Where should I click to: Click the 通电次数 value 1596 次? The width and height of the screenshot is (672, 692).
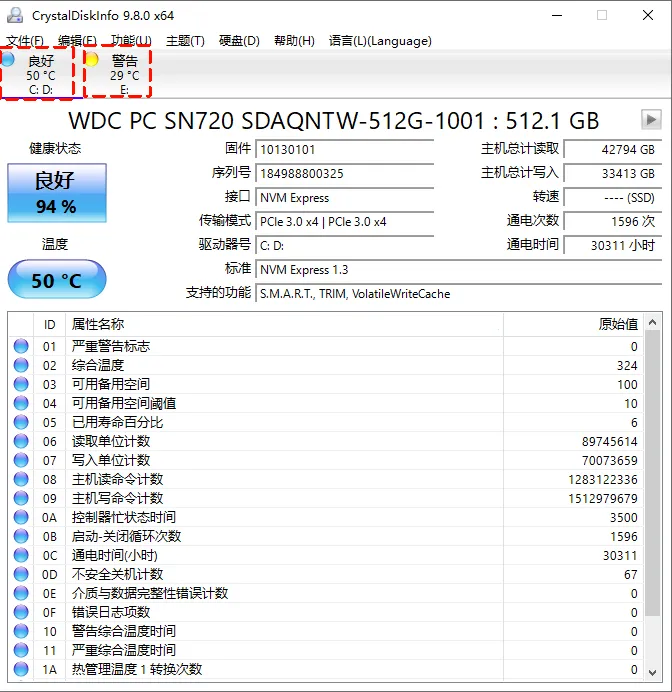click(x=613, y=222)
